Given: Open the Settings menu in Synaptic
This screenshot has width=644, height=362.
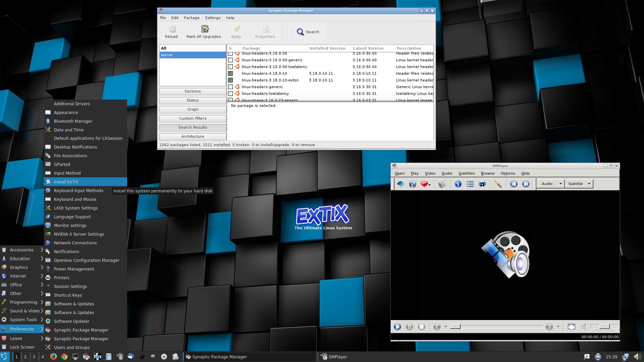Looking at the screenshot, I should pos(213,18).
